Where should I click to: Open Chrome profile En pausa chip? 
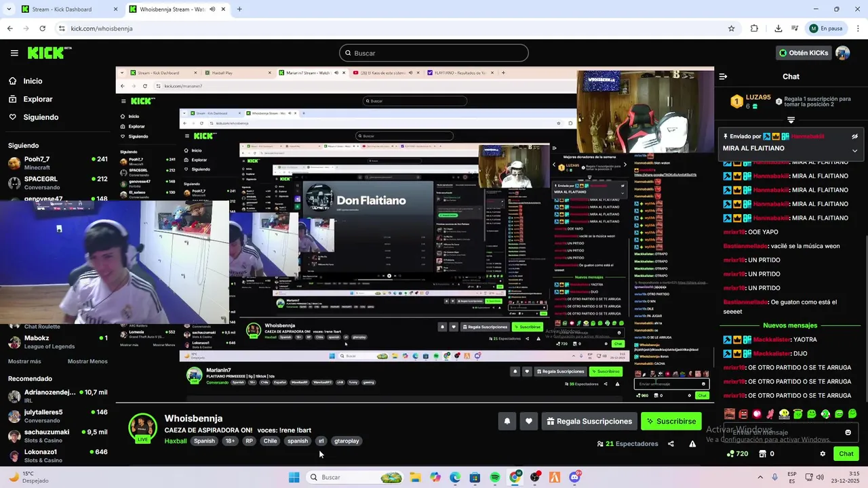click(x=826, y=28)
